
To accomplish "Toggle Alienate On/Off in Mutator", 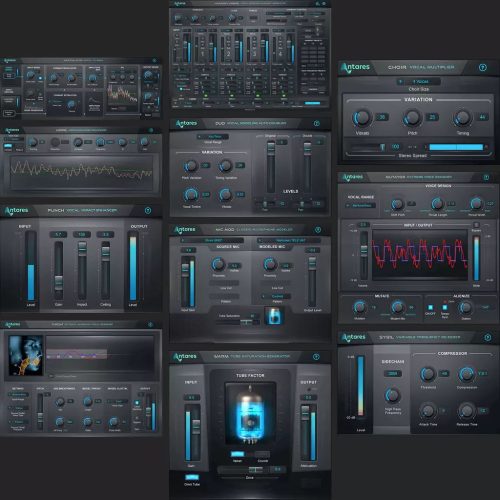I will pos(430,307).
